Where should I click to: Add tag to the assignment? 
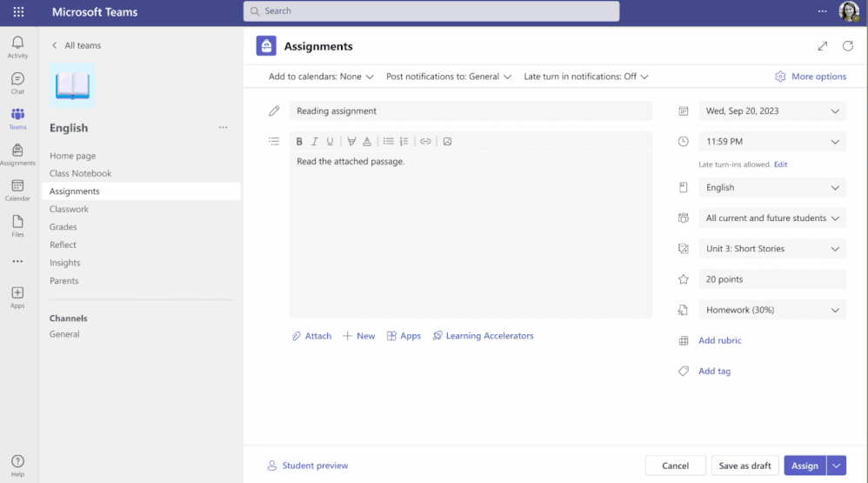714,371
